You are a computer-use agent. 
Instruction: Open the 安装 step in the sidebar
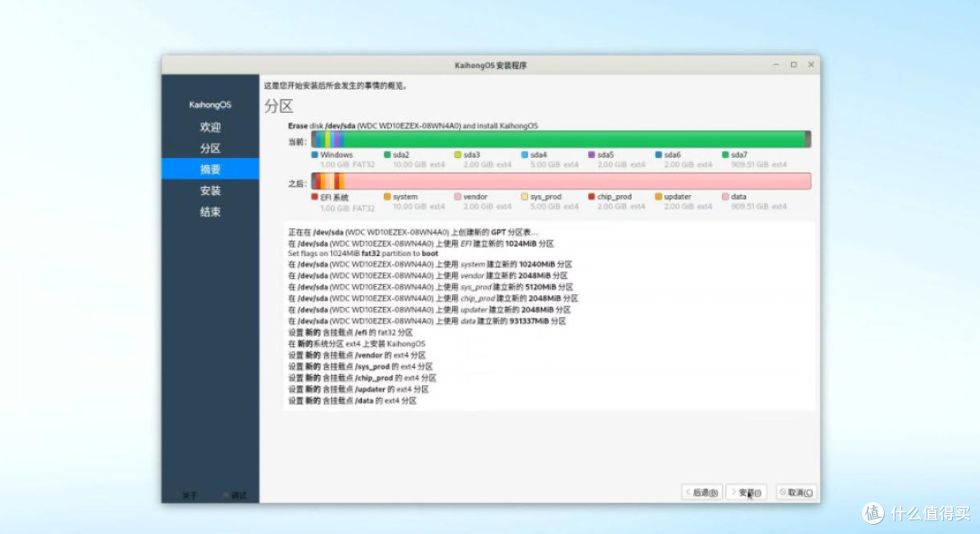click(210, 191)
